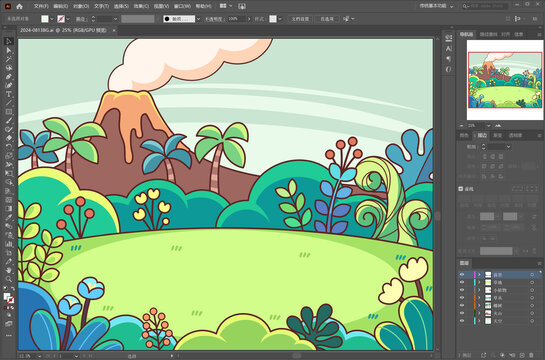545x360 pixels.
Task: Open the 文件(F) menu
Action: click(x=41, y=6)
